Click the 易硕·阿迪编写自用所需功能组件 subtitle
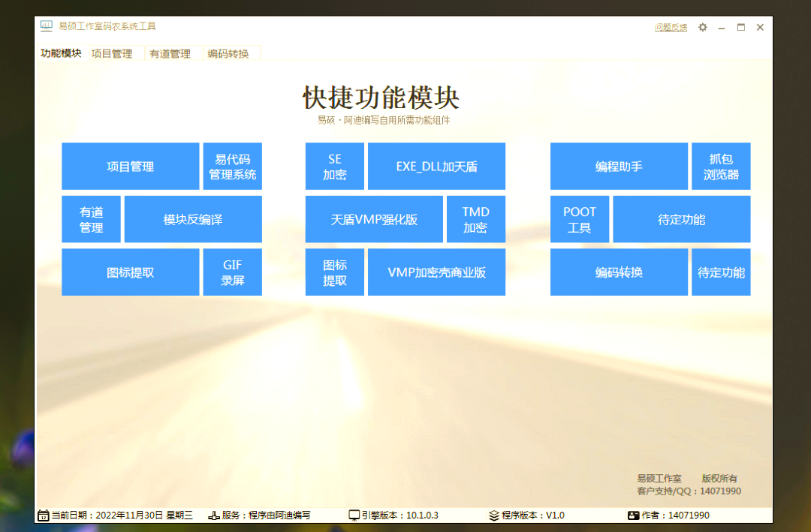Image resolution: width=811 pixels, height=532 pixels. pyautogui.click(x=383, y=120)
